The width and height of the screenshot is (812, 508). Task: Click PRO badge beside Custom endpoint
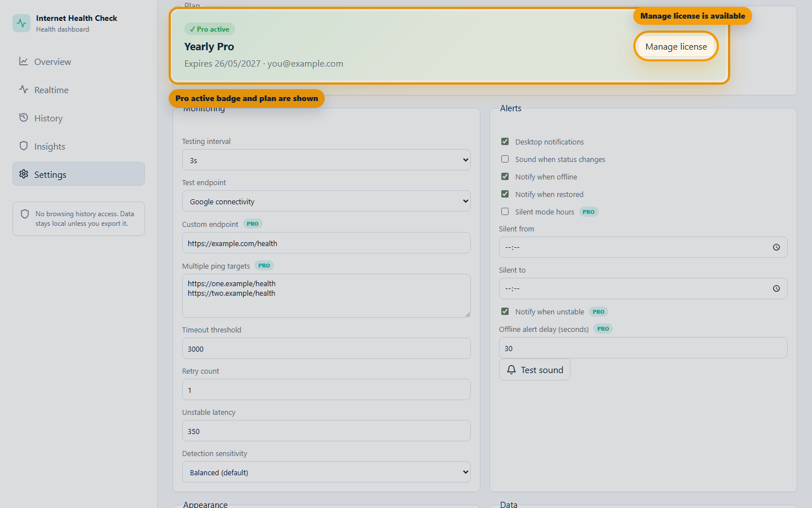pyautogui.click(x=253, y=224)
